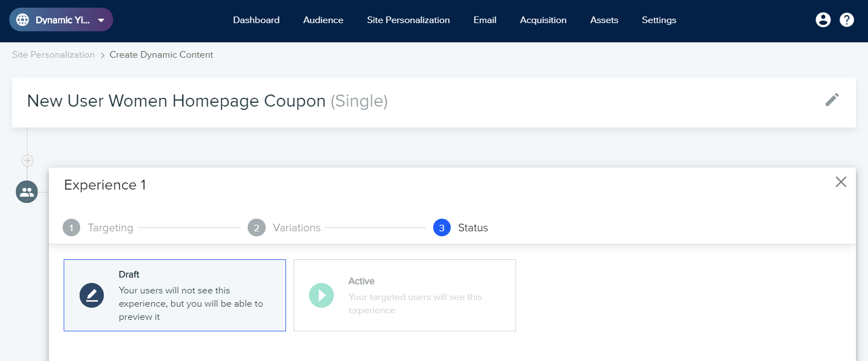Open the help question mark icon

[x=847, y=20]
